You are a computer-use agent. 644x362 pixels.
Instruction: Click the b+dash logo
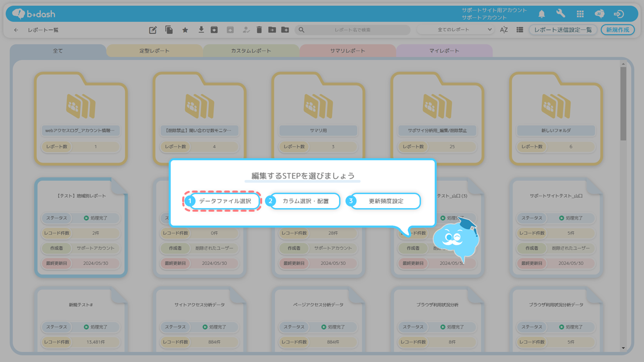(33, 14)
